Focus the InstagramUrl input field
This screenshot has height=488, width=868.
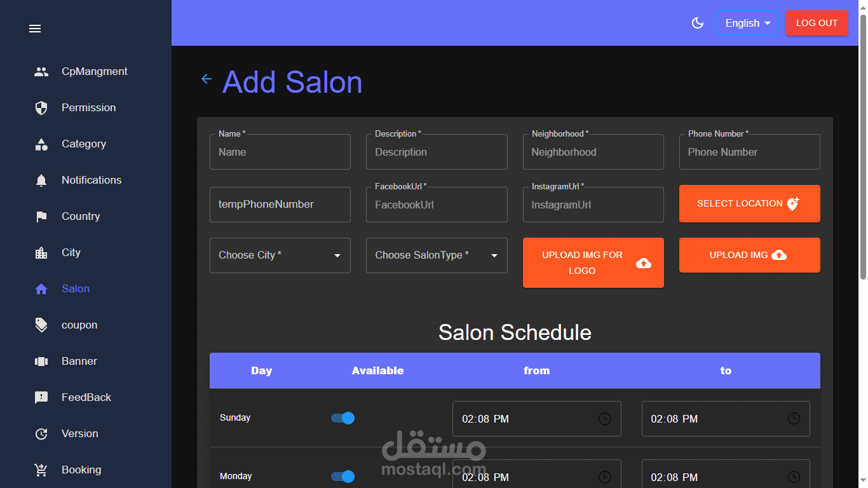(593, 205)
